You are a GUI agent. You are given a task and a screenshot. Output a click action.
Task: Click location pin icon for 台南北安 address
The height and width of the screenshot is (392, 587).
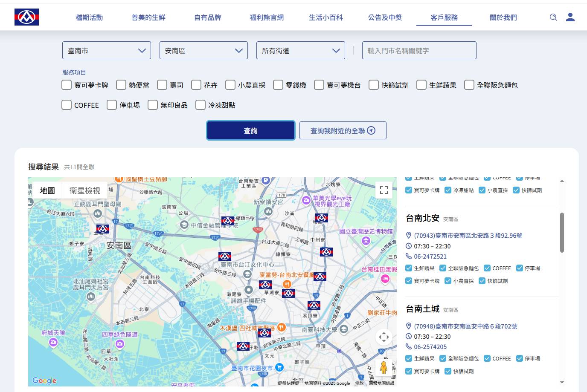point(409,235)
